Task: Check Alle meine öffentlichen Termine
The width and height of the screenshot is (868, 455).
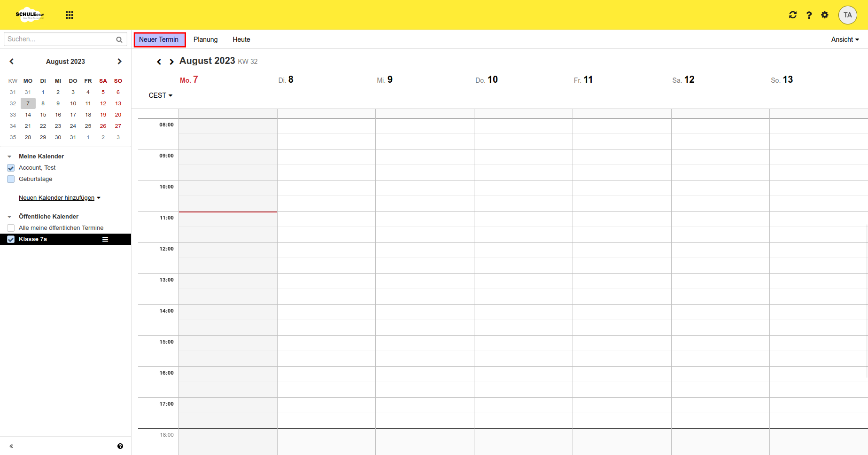Action: [x=11, y=228]
